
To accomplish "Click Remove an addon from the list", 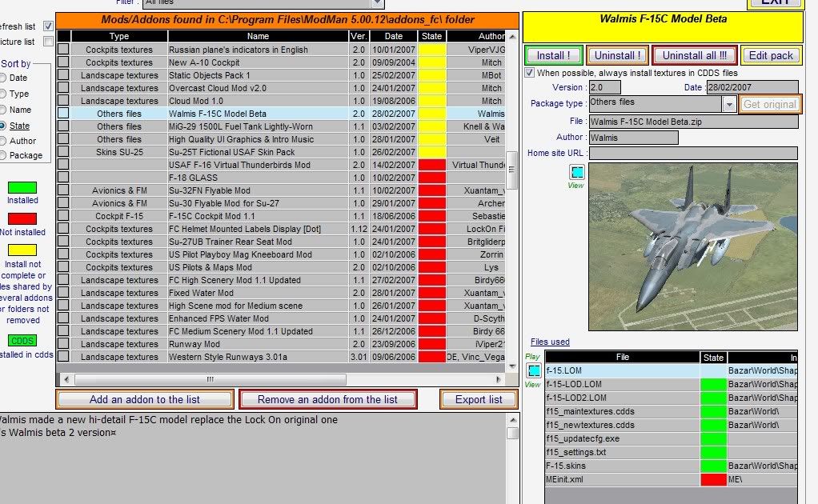I will click(327, 399).
